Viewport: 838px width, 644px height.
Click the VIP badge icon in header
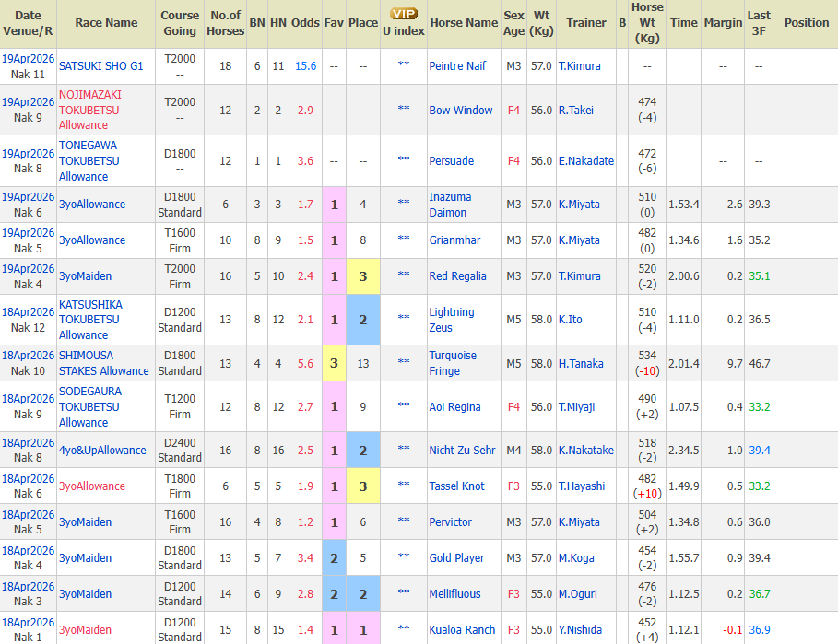[x=404, y=13]
